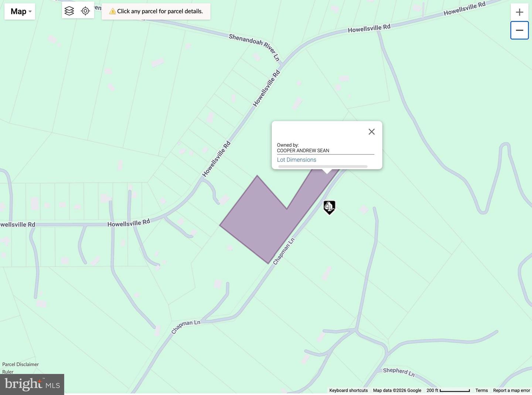This screenshot has height=395, width=532.
Task: Open Keyboard shortcuts
Action: 348,390
